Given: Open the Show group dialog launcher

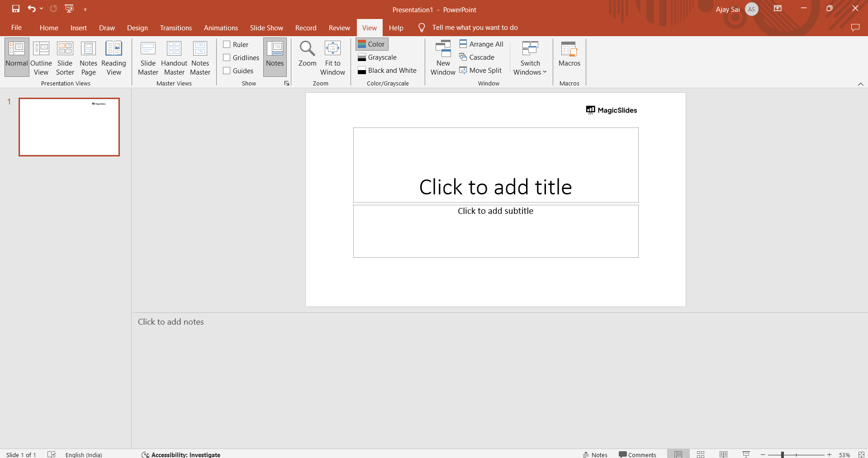Looking at the screenshot, I should [x=286, y=84].
